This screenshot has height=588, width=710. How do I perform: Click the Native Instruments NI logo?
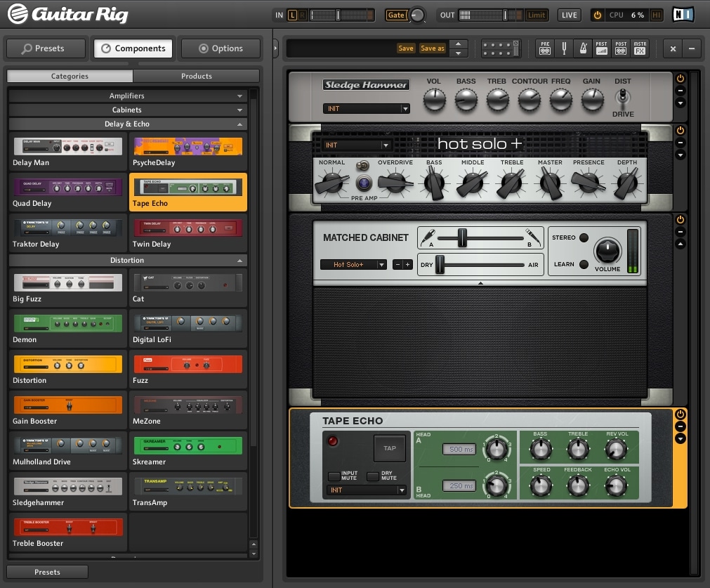point(683,15)
